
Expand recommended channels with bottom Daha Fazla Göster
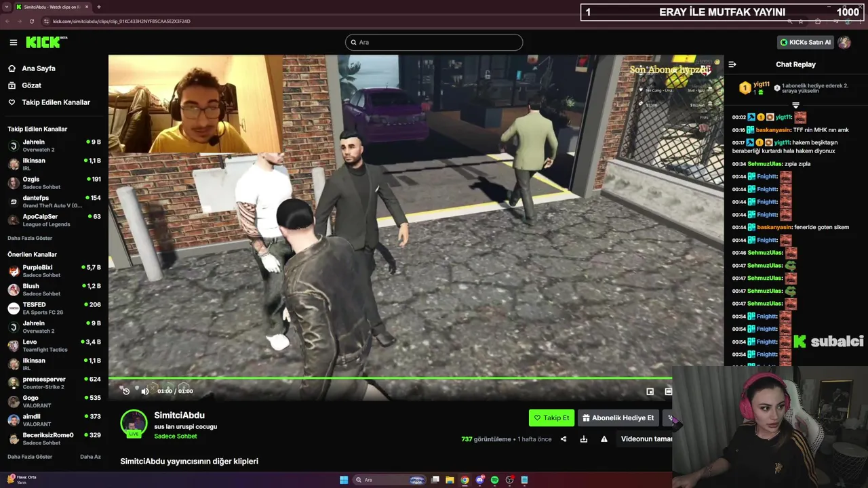pyautogui.click(x=30, y=457)
